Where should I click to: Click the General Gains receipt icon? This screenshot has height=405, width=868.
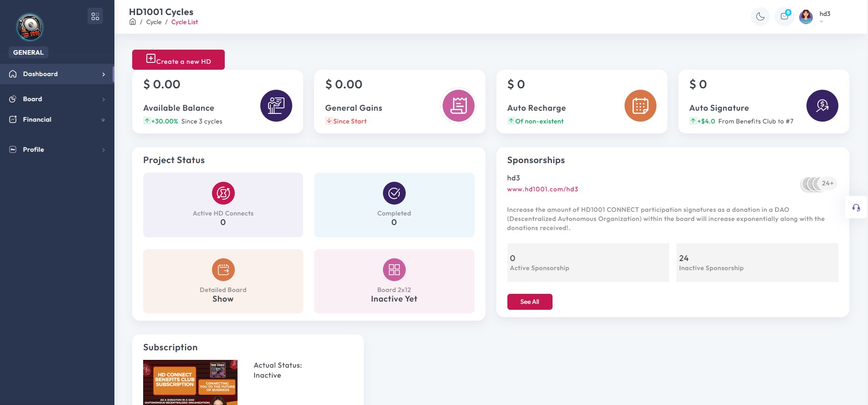(x=458, y=106)
